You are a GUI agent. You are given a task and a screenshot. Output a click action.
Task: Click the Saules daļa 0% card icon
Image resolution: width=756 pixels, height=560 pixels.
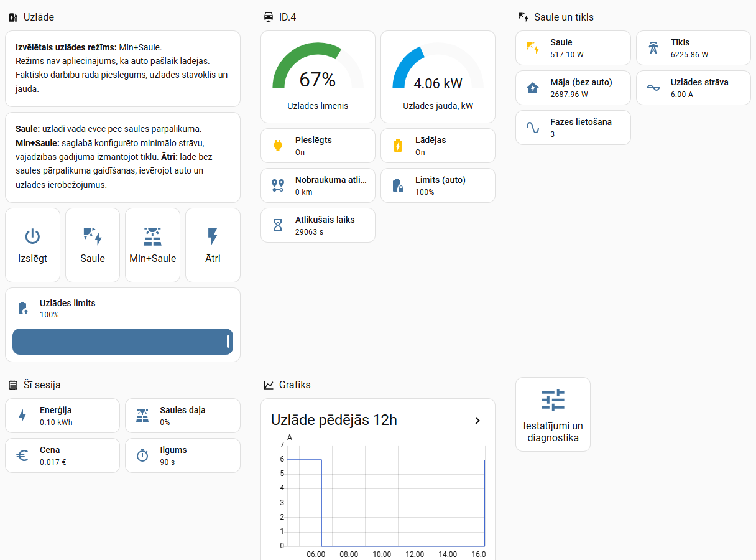click(x=142, y=416)
